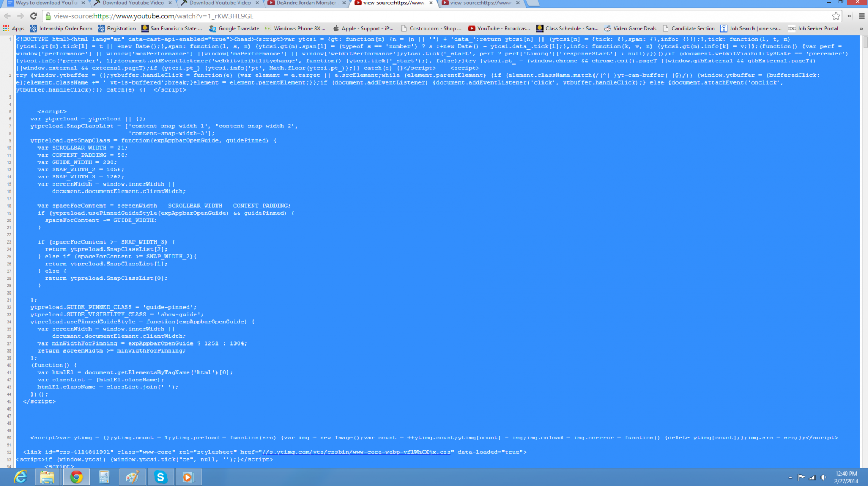
Task: Open the Google Translate bookmark
Action: pos(234,29)
